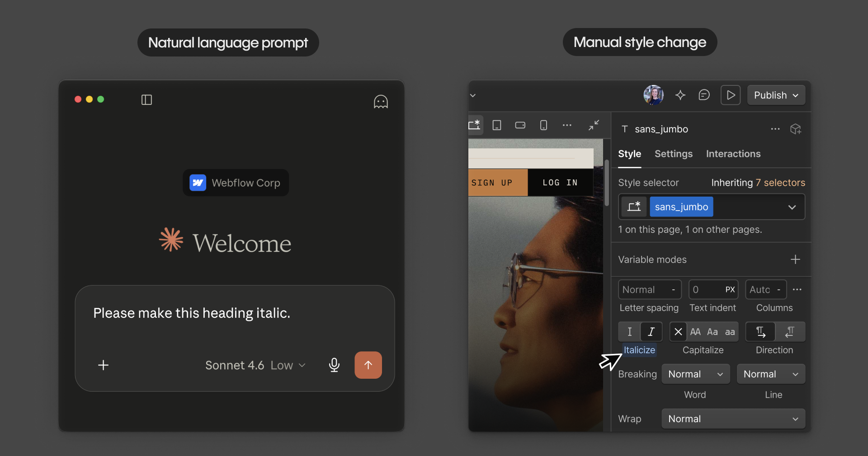Click the Welcome heading in chat window

(242, 244)
